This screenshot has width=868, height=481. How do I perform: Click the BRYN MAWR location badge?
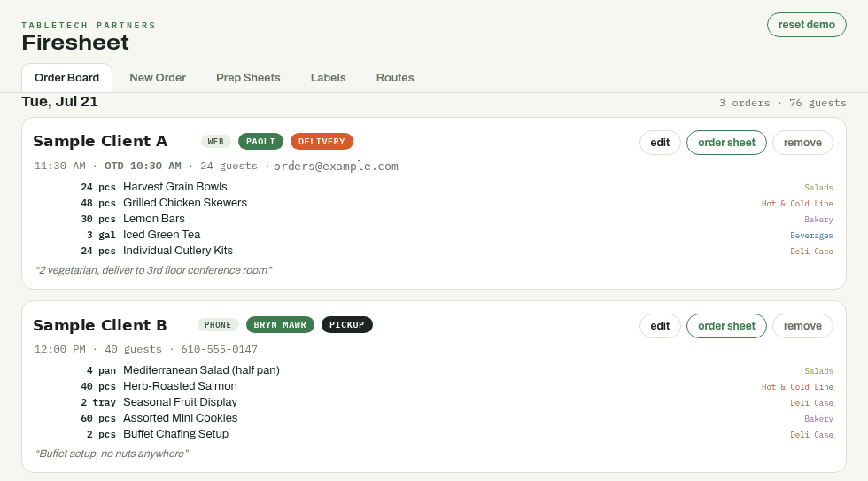[x=280, y=325]
